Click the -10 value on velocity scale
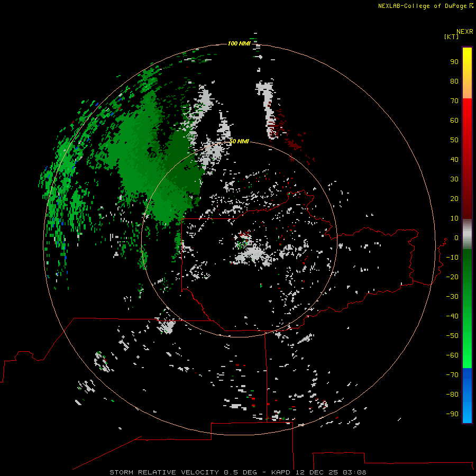The image size is (476, 476). (x=452, y=258)
